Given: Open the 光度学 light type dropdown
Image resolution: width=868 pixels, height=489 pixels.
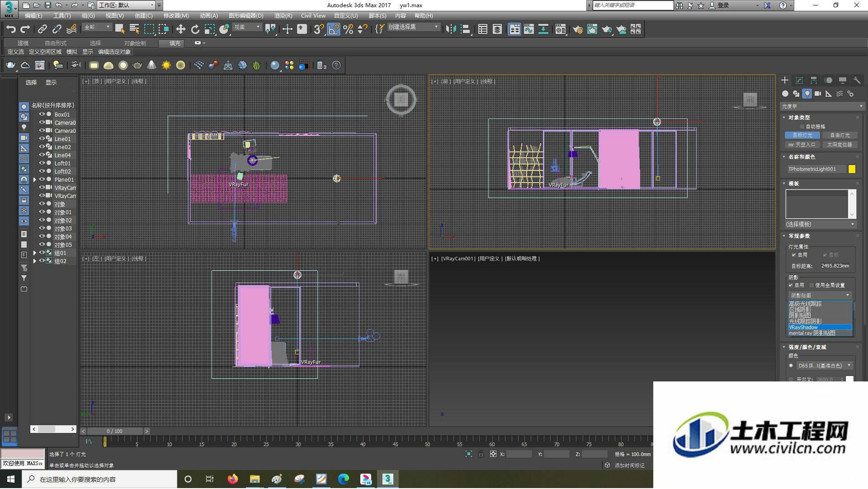Looking at the screenshot, I should point(822,106).
